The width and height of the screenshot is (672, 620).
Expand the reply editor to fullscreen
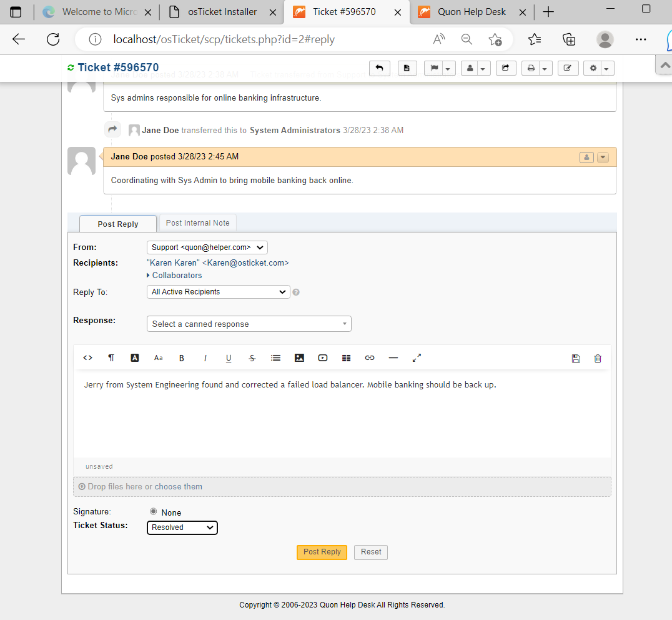417,357
